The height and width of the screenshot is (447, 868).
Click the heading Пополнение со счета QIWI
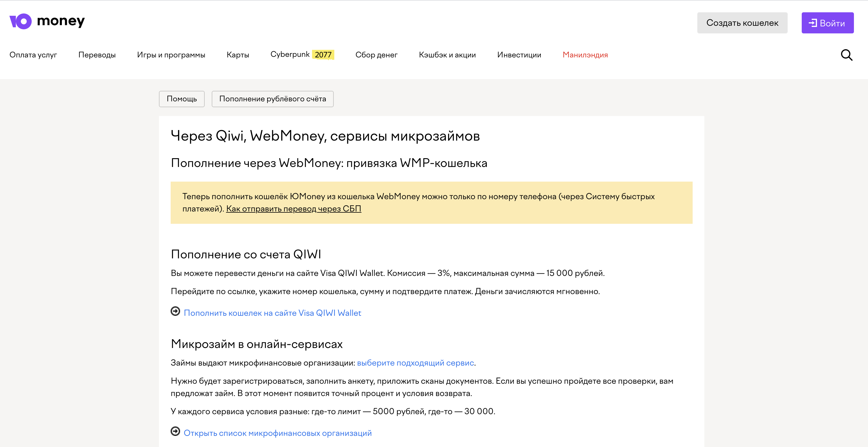pyautogui.click(x=246, y=254)
